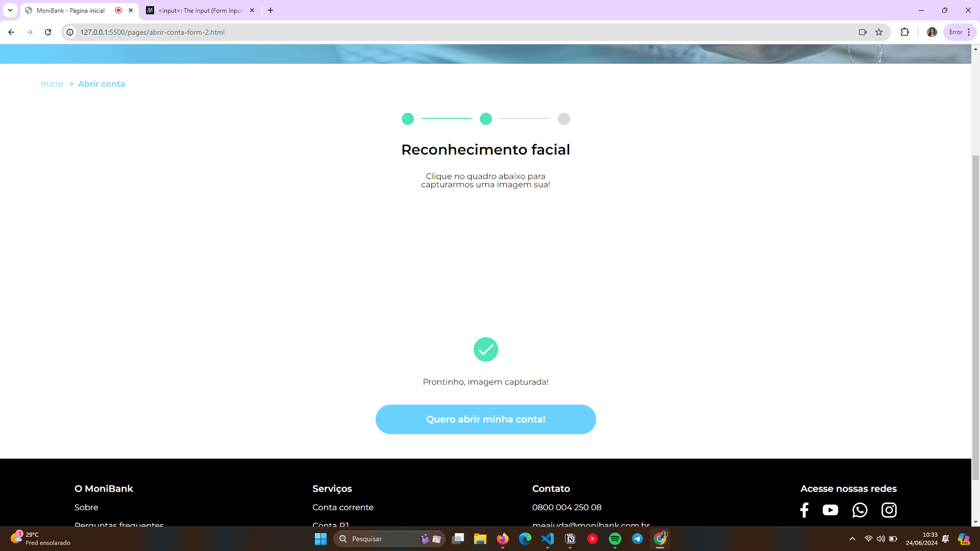The height and width of the screenshot is (551, 980).
Task: Open Visual Studio Code from taskbar
Action: (548, 539)
